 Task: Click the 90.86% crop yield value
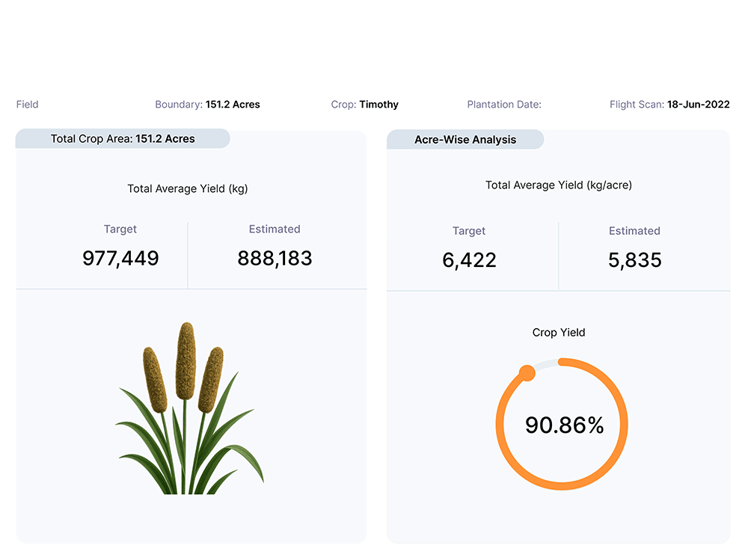pos(564,425)
